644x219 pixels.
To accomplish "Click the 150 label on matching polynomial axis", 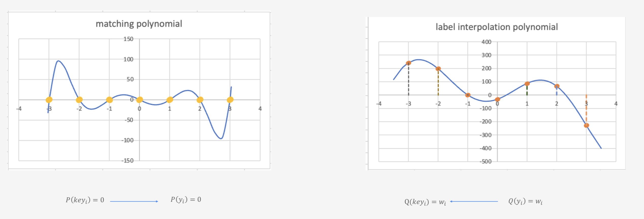I will [x=128, y=39].
